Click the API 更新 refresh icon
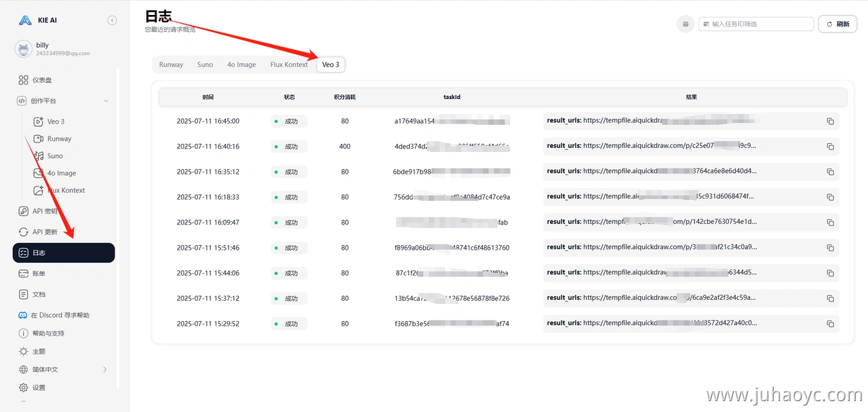 click(24, 232)
